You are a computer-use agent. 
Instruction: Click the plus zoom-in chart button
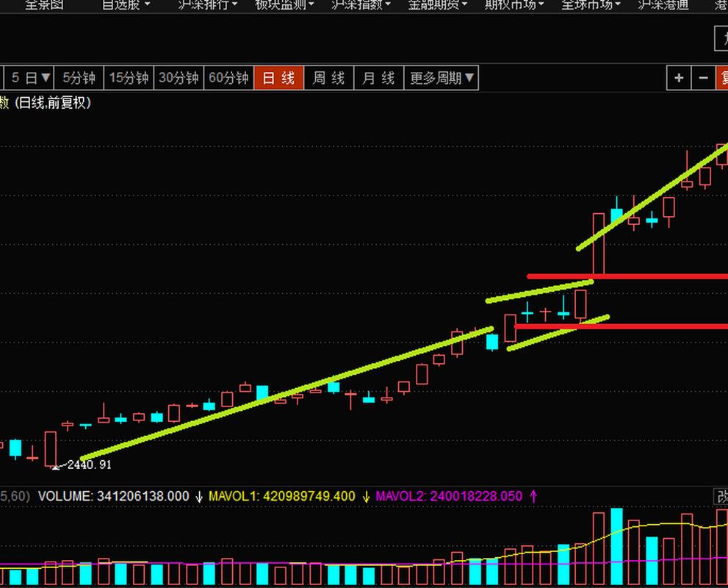pyautogui.click(x=679, y=78)
